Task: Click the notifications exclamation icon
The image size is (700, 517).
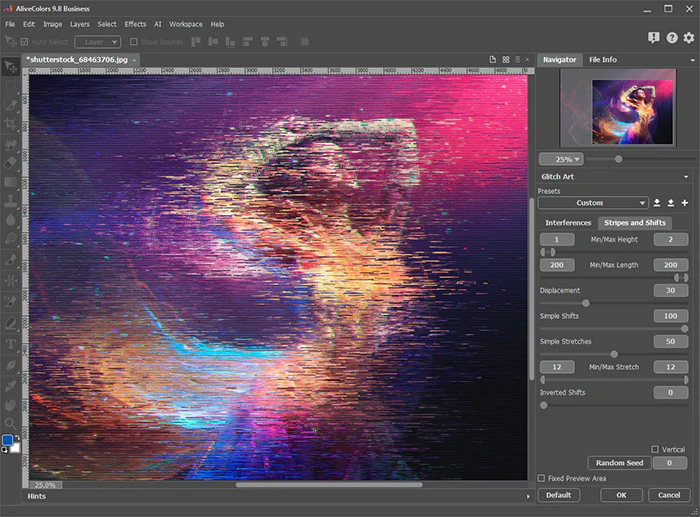Action: [x=654, y=37]
